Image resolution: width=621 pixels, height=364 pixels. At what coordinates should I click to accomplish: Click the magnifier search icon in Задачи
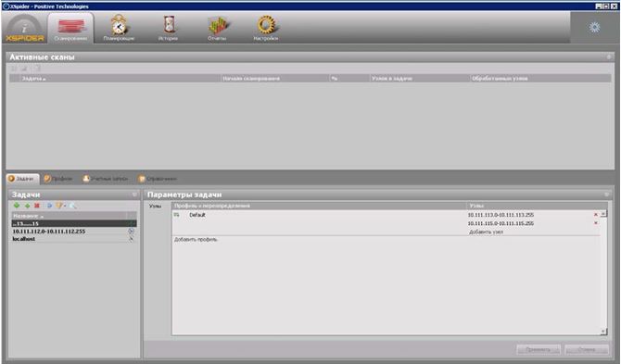click(x=73, y=206)
